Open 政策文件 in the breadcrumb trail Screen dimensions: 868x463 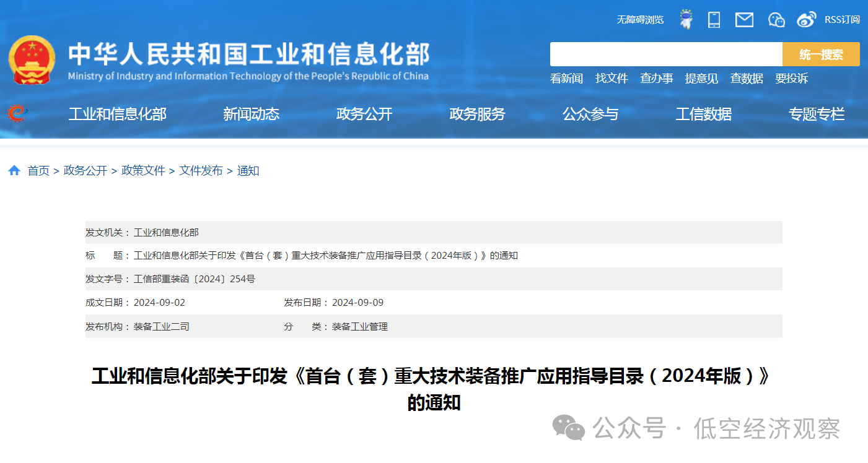tap(142, 170)
